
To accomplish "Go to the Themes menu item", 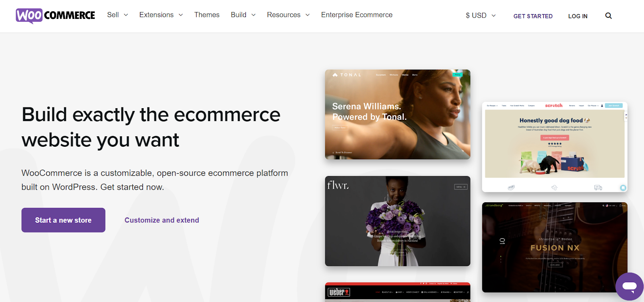I will [207, 15].
